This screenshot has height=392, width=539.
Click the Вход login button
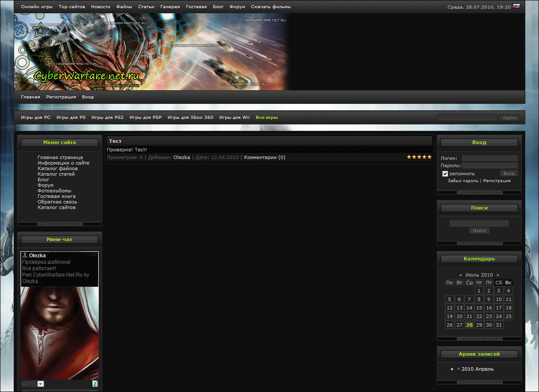pos(509,173)
